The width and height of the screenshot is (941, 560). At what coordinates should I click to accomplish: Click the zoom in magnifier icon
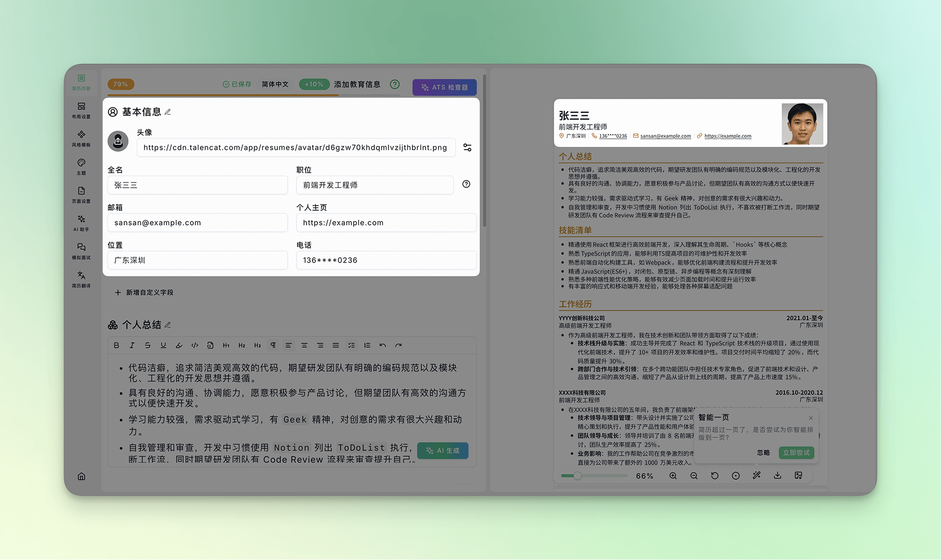pos(673,476)
